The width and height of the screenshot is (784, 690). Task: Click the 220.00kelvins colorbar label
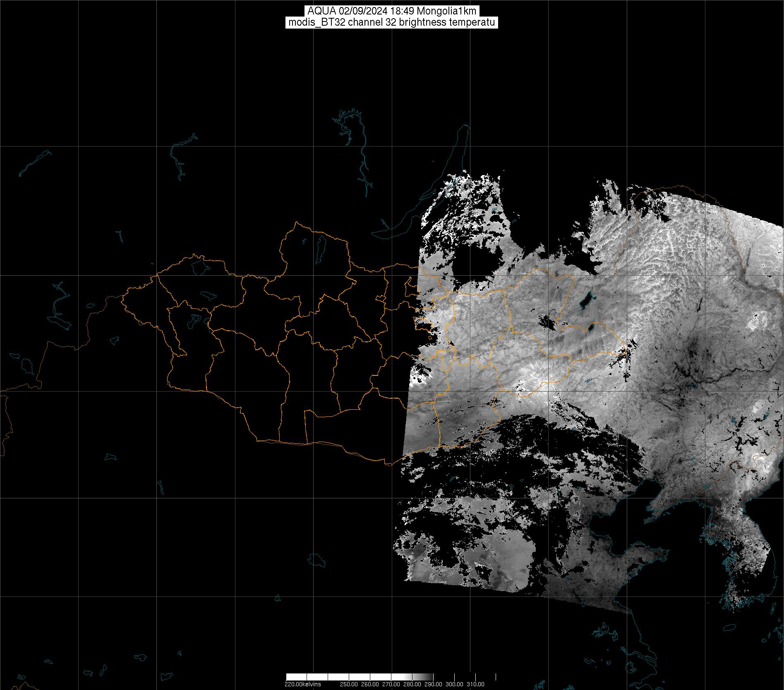[x=302, y=684]
